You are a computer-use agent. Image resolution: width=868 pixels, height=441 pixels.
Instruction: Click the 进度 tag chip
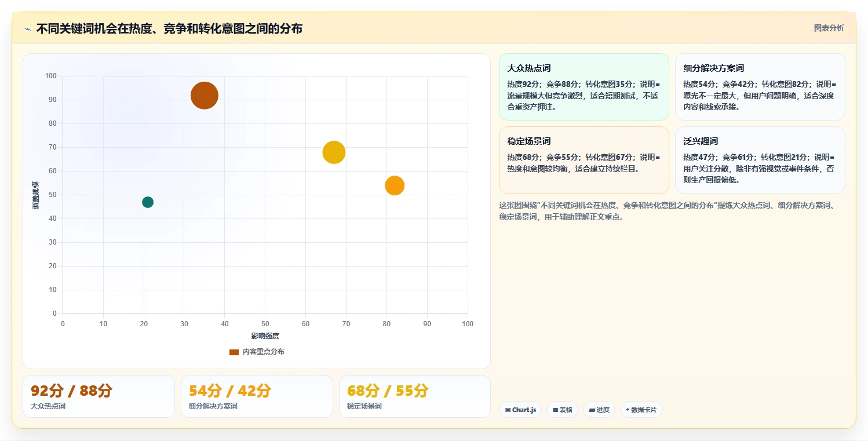point(599,410)
